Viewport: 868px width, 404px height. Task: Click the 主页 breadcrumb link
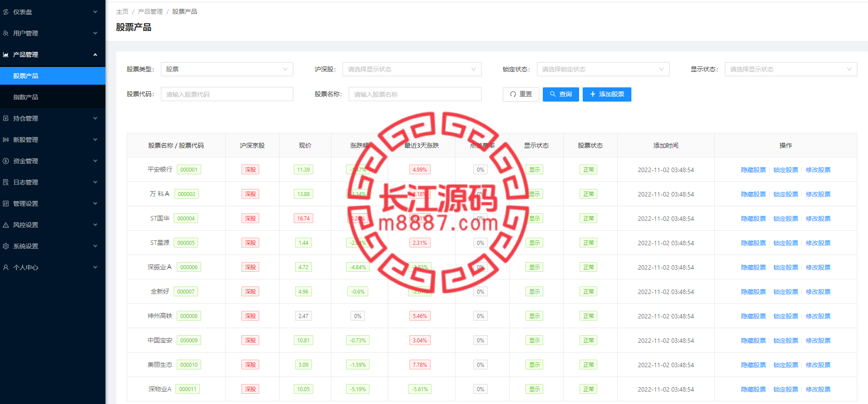tap(122, 12)
